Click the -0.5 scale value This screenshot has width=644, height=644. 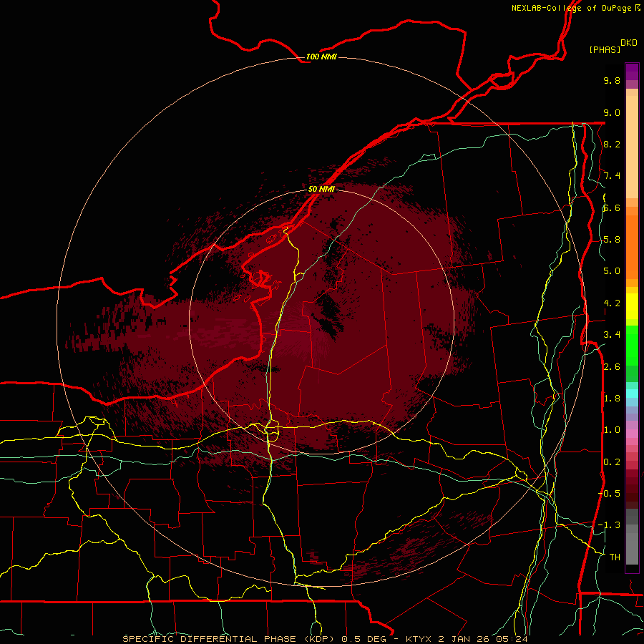(610, 494)
